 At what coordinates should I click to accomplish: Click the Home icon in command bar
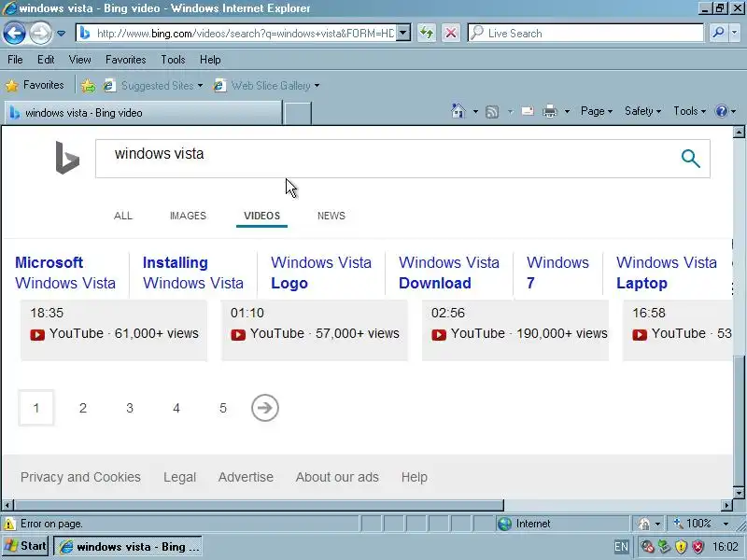(458, 111)
